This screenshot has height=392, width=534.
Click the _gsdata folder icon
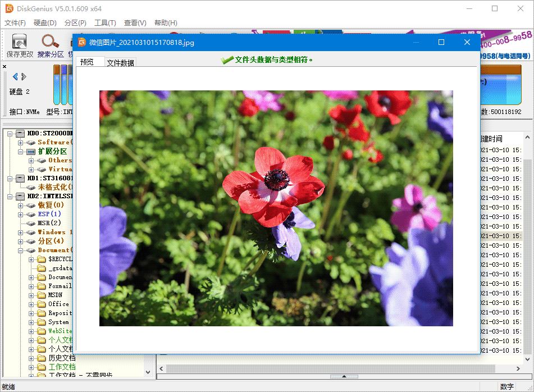[x=42, y=268]
